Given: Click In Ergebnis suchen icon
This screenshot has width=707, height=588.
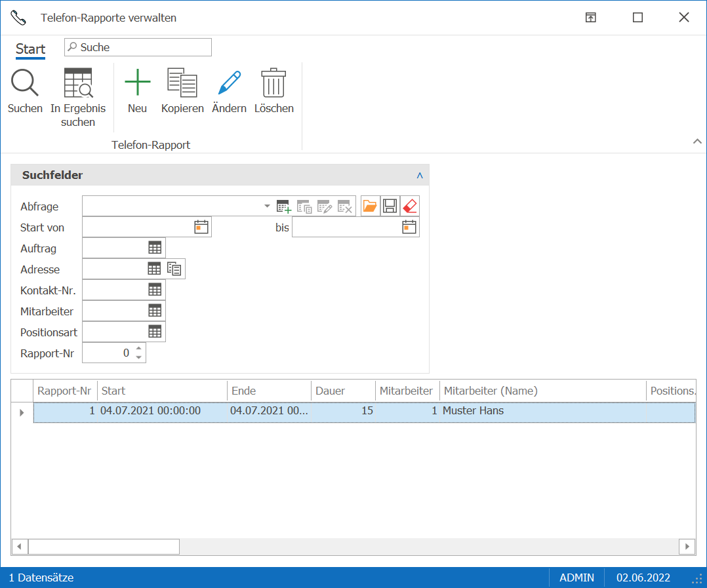Looking at the screenshot, I should (78, 83).
